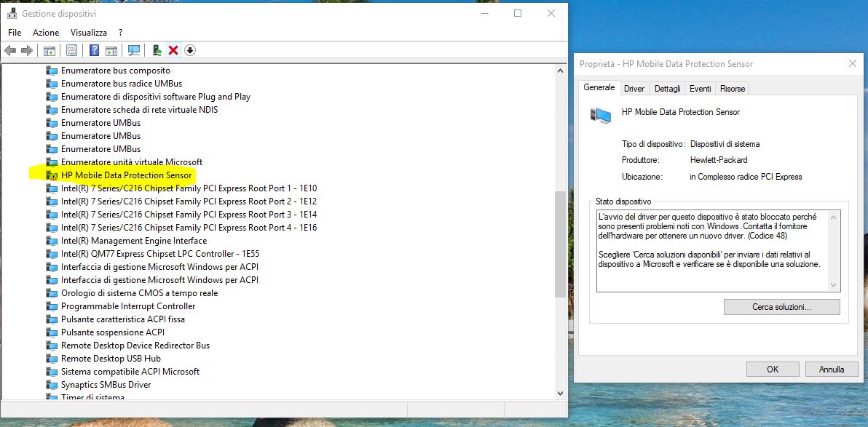Viewport: 868px width, 427px height.
Task: Select Enumeratore unità virtuale Microsoft
Action: [x=132, y=162]
